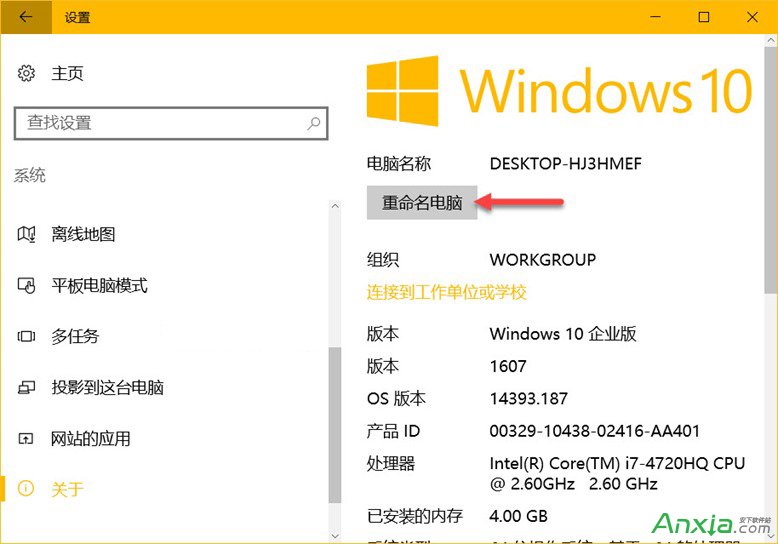Image resolution: width=778 pixels, height=544 pixels.
Task: Click the 设置 window title
Action: tap(77, 17)
